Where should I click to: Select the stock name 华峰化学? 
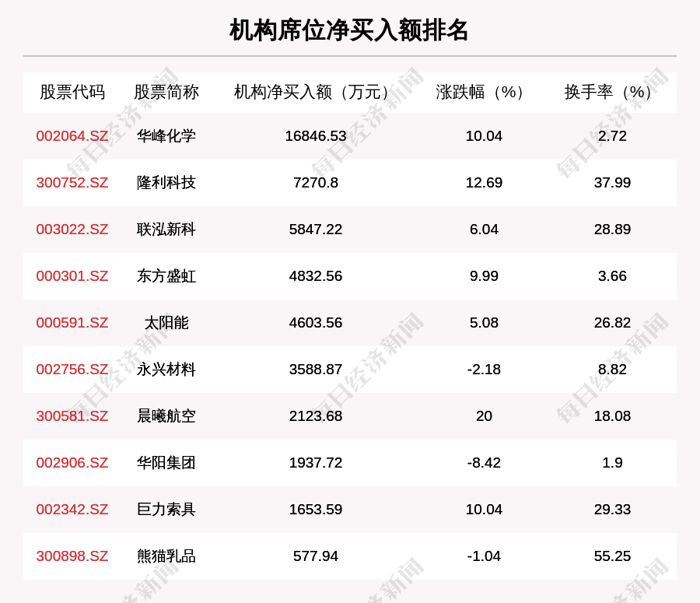click(x=166, y=136)
